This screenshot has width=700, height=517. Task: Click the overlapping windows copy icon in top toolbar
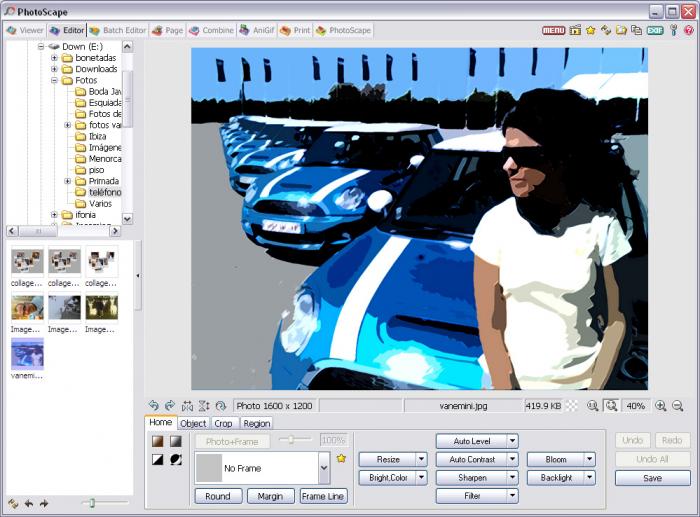click(637, 30)
